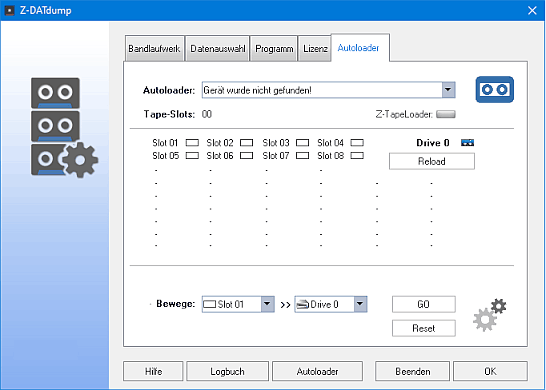Click the gears icon near Reset

(490, 314)
